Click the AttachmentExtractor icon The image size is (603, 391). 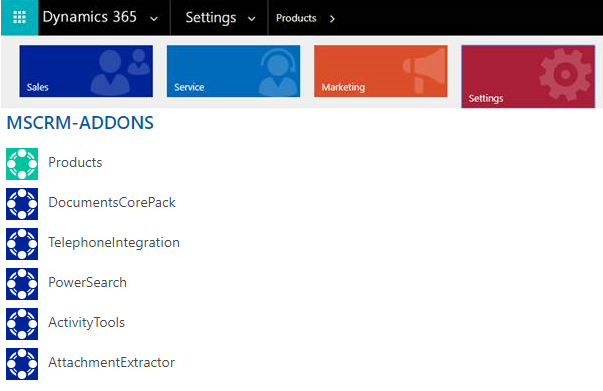point(22,364)
